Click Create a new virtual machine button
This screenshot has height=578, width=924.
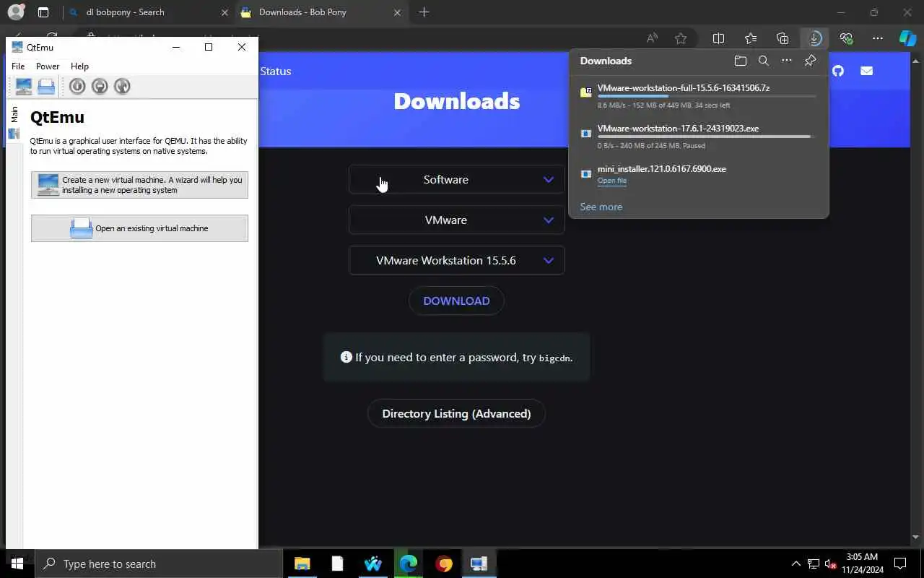[139, 185]
